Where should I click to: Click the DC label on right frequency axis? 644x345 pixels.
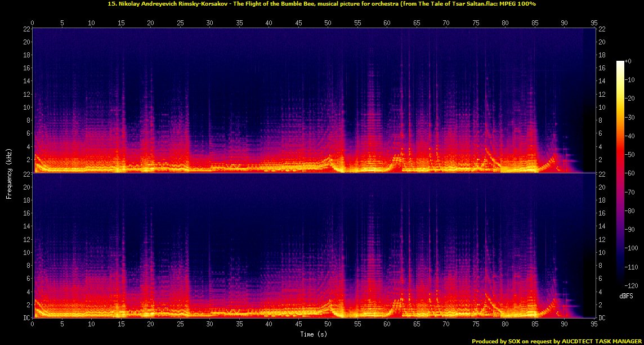tap(602, 318)
